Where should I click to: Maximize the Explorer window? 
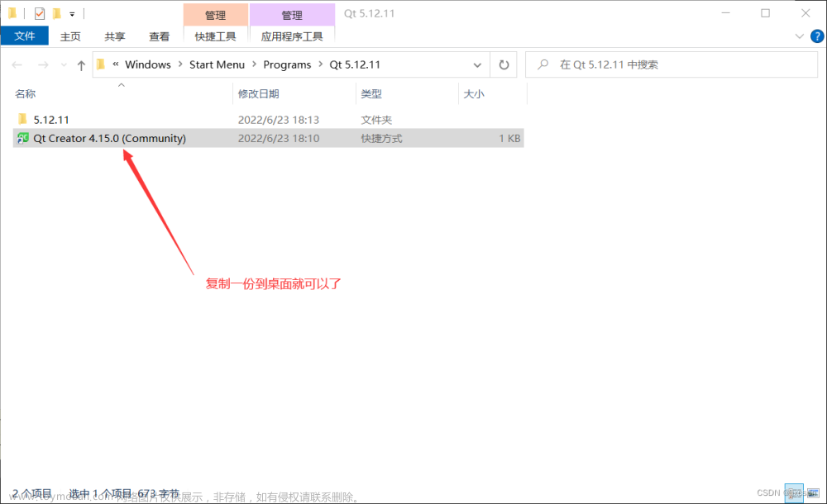pos(765,13)
